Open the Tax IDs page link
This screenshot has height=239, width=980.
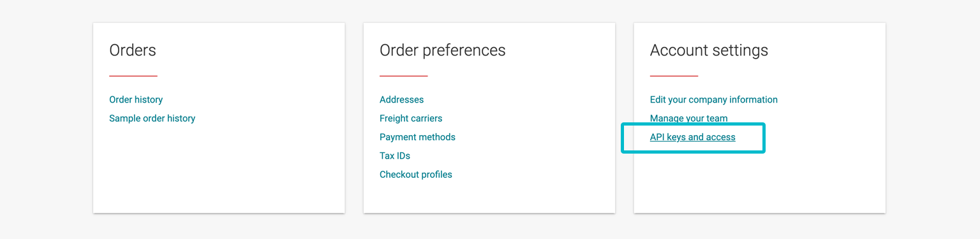pos(395,156)
